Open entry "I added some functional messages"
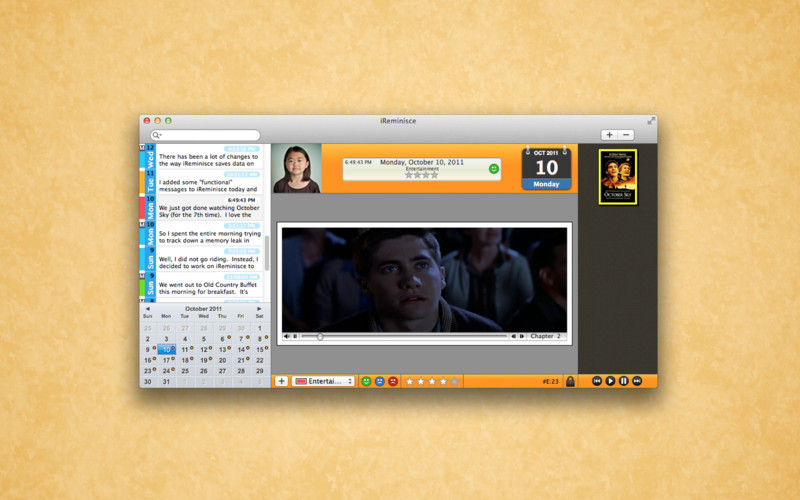 click(x=210, y=182)
